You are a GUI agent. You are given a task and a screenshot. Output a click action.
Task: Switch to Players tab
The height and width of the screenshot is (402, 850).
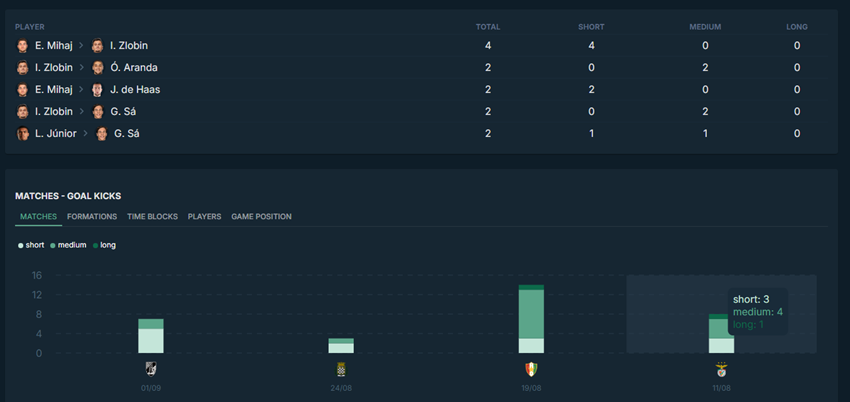pyautogui.click(x=204, y=216)
